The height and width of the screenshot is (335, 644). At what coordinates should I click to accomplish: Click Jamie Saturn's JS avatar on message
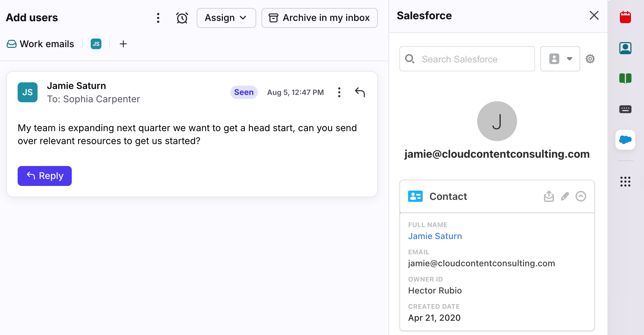pyautogui.click(x=28, y=92)
